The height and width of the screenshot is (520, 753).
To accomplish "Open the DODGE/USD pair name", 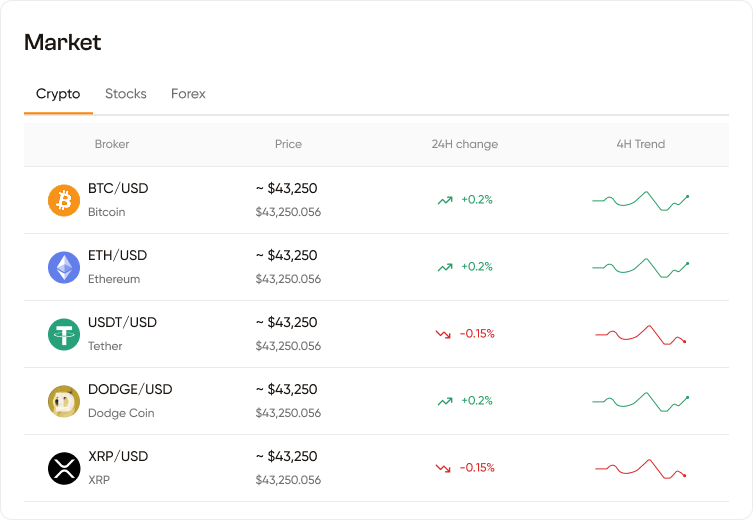I will click(x=130, y=389).
